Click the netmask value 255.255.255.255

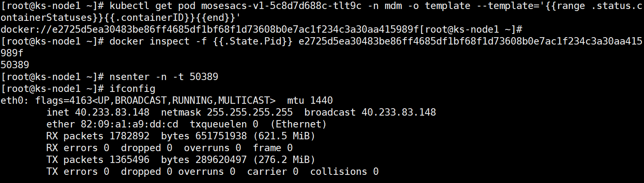[x=250, y=113]
